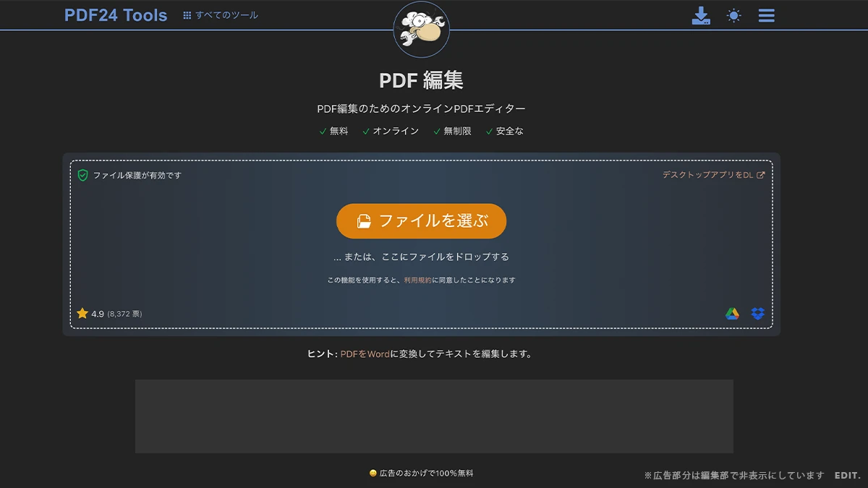Click 広告のおかげで100%無料 text
The image size is (868, 488).
pos(426,473)
